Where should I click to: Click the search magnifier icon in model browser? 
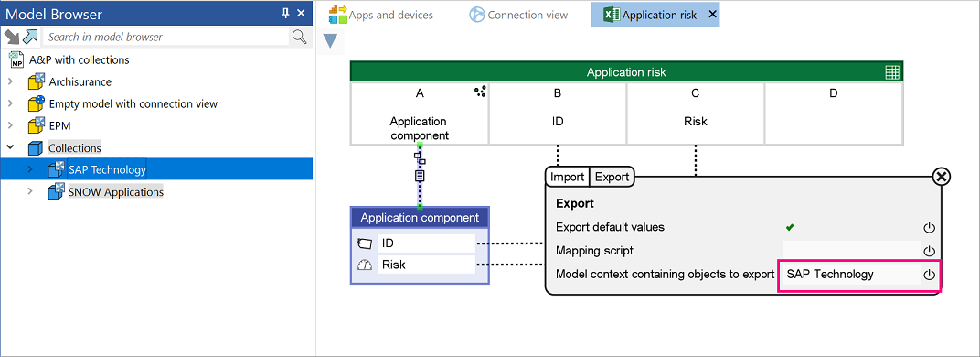click(299, 37)
